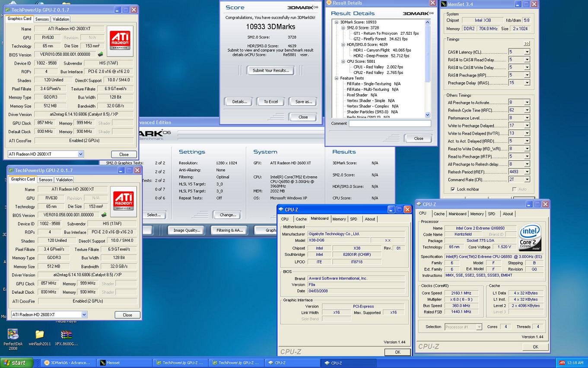Open Refresh Period (tREF) dropdown
588x368 pixels.
pyautogui.click(x=527, y=172)
